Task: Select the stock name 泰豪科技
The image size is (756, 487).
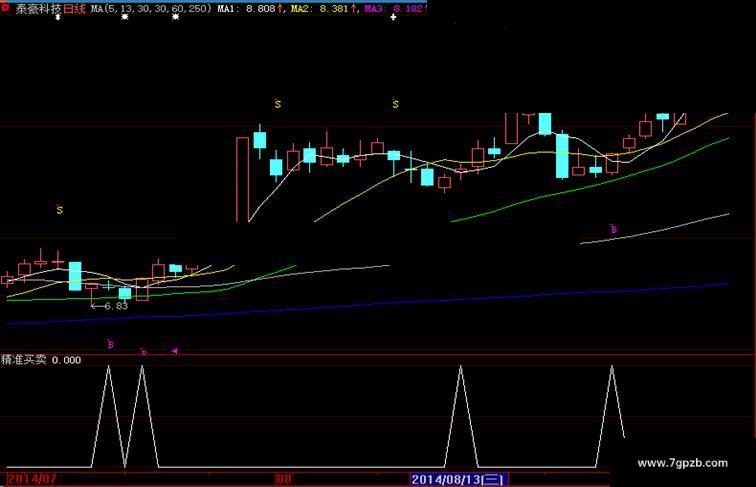Action: (x=39, y=9)
